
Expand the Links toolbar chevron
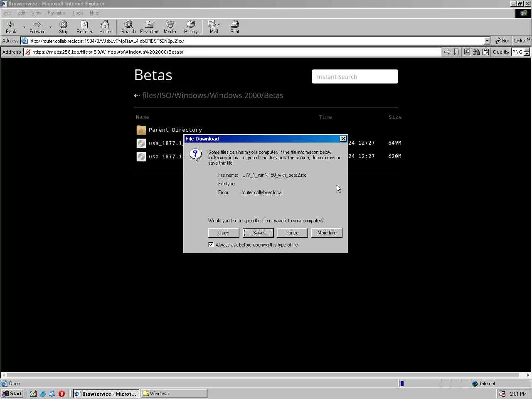pyautogui.click(x=528, y=40)
